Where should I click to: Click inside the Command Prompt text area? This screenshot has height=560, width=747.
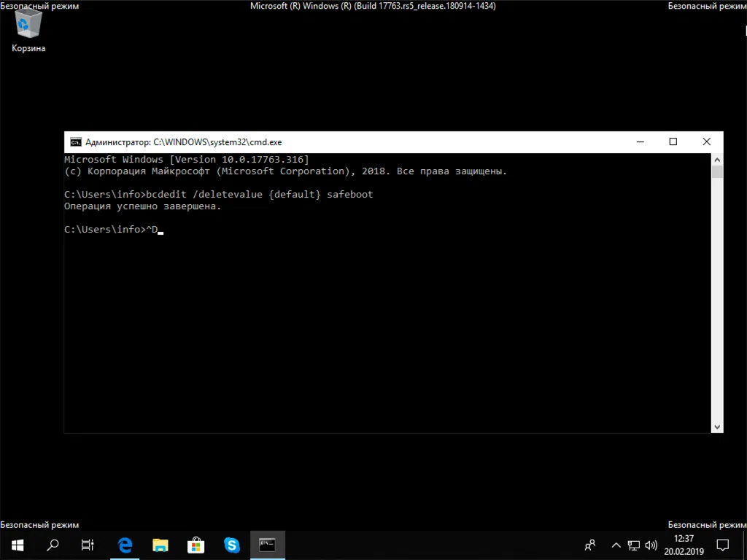(x=365, y=292)
